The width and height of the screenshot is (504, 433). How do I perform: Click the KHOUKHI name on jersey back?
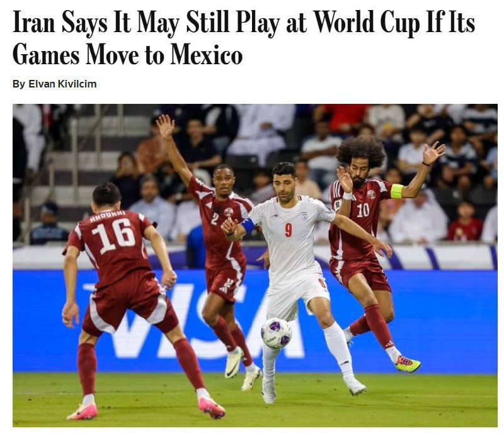pos(107,216)
